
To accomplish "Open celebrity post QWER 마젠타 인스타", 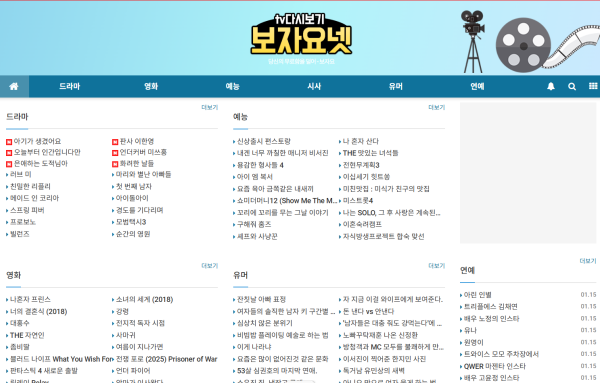I will pyautogui.click(x=495, y=366).
